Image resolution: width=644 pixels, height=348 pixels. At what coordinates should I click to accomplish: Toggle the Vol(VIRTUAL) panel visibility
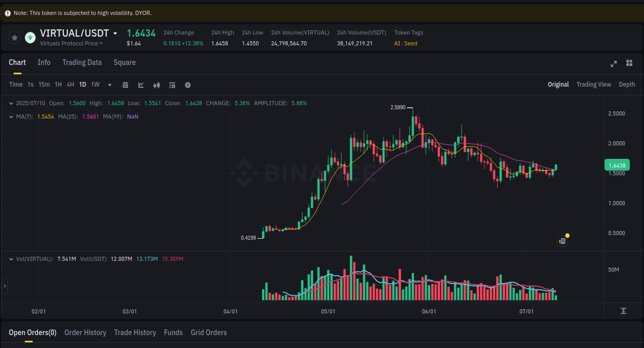(x=10, y=258)
